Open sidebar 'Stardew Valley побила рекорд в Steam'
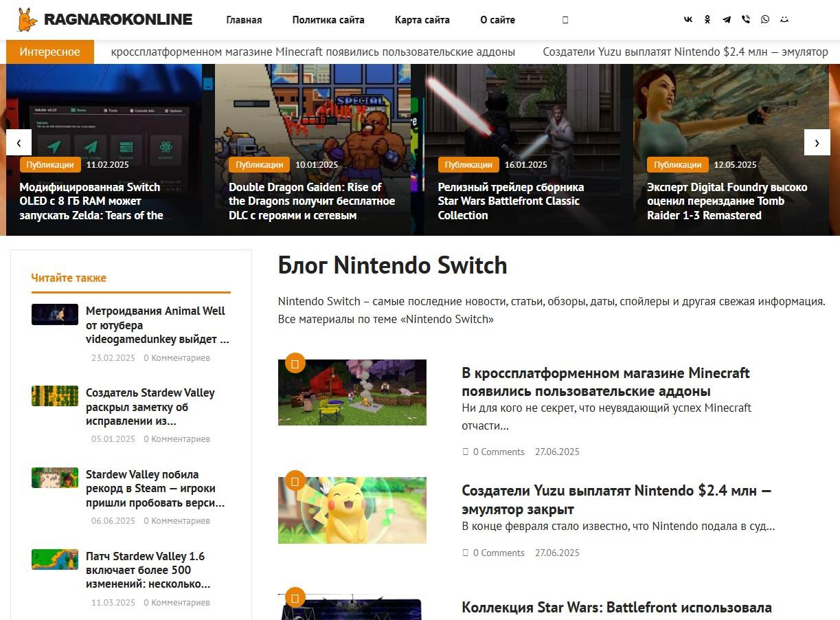The height and width of the screenshot is (620, 840). (155, 488)
